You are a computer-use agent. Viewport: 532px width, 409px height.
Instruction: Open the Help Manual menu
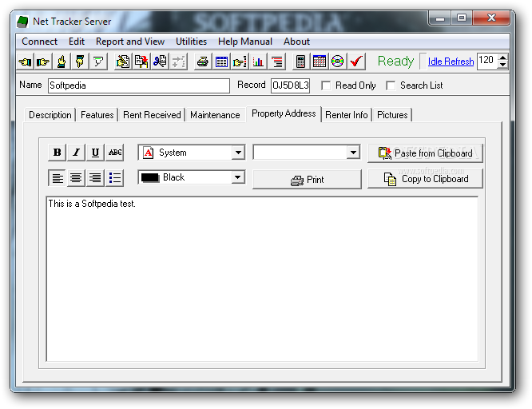point(245,42)
